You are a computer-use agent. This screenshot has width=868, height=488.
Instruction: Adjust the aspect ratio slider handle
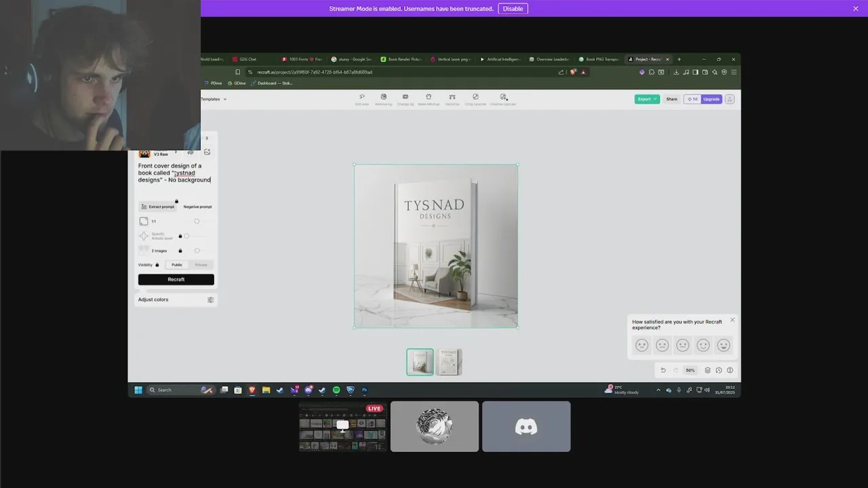point(197,221)
